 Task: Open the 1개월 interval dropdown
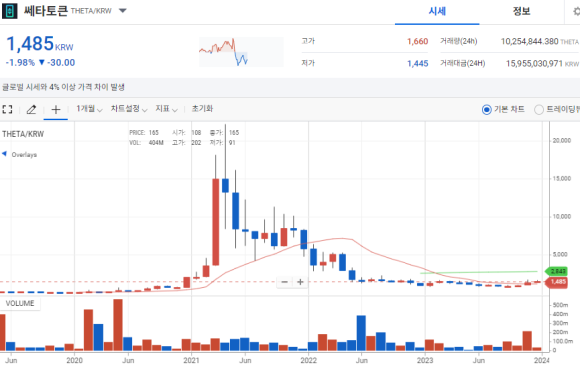(x=89, y=109)
